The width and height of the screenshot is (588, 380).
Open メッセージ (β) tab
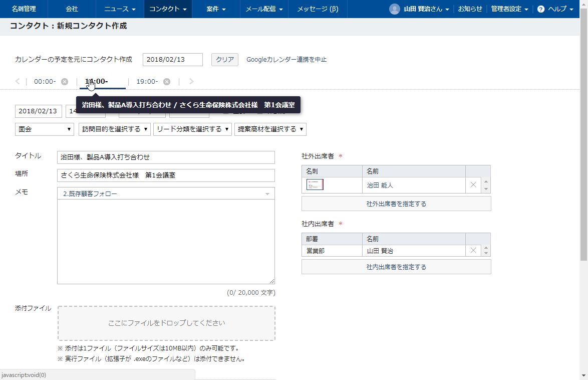(318, 9)
